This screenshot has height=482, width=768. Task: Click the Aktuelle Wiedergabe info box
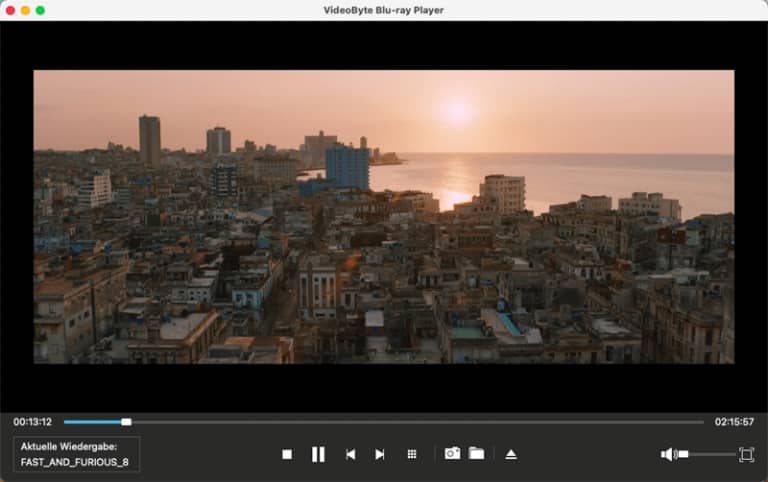[76, 454]
